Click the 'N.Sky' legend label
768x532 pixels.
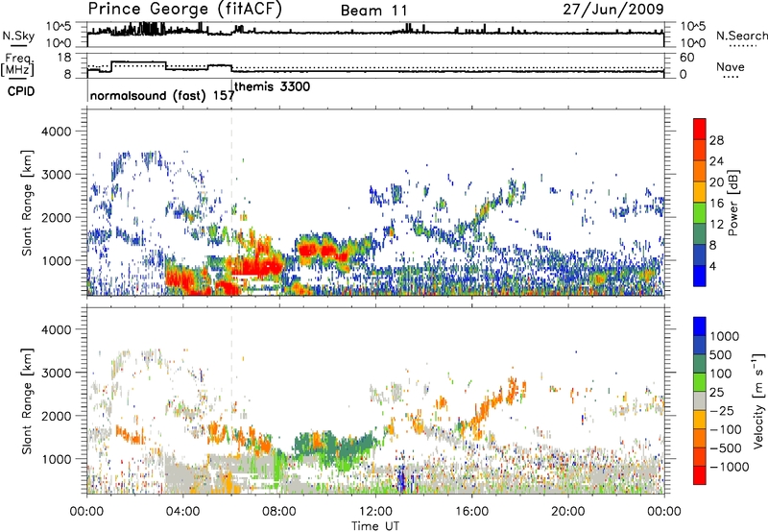[x=18, y=36]
